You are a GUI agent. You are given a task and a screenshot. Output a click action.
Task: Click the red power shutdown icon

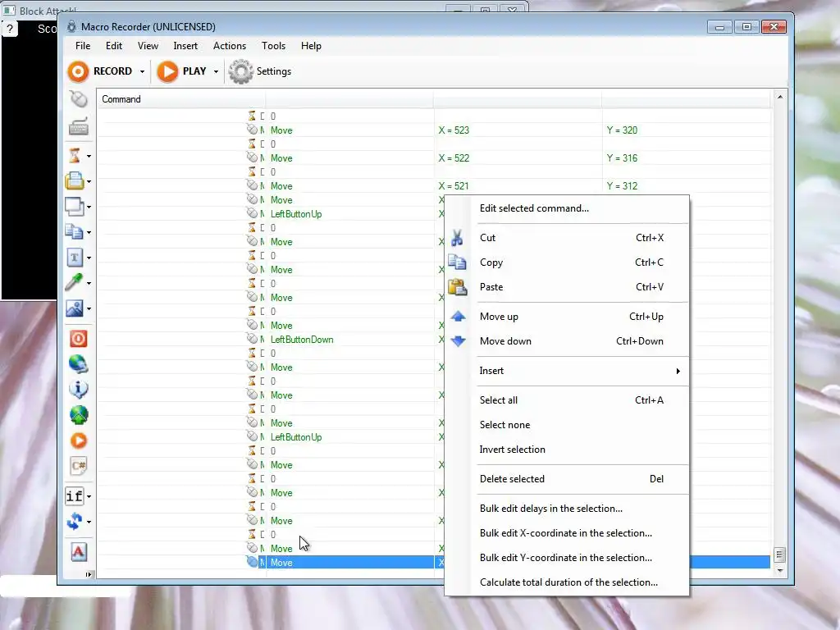78,339
